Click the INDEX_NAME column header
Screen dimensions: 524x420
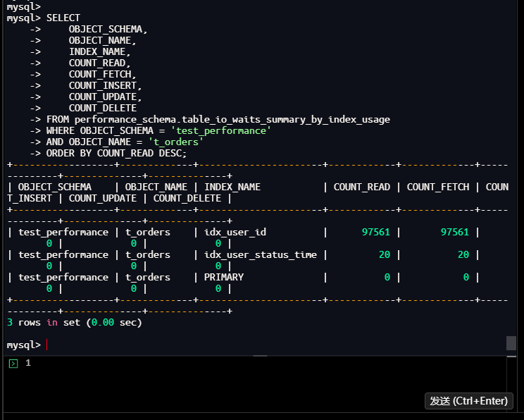[x=232, y=187]
